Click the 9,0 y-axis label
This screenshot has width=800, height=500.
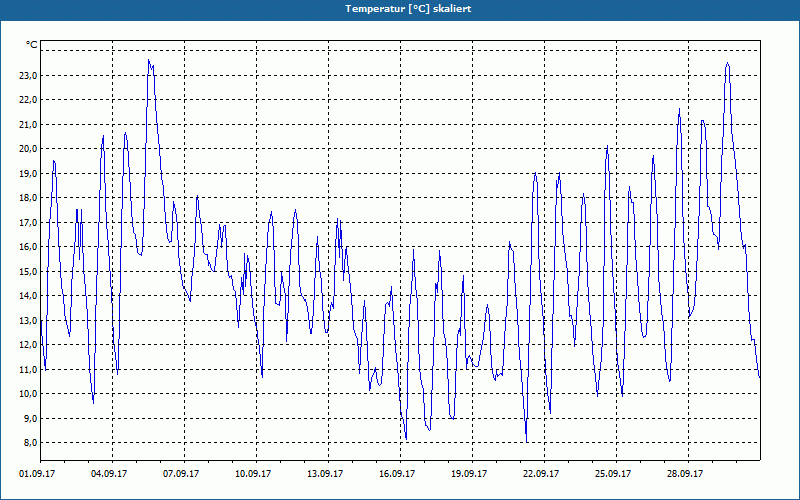click(x=30, y=418)
